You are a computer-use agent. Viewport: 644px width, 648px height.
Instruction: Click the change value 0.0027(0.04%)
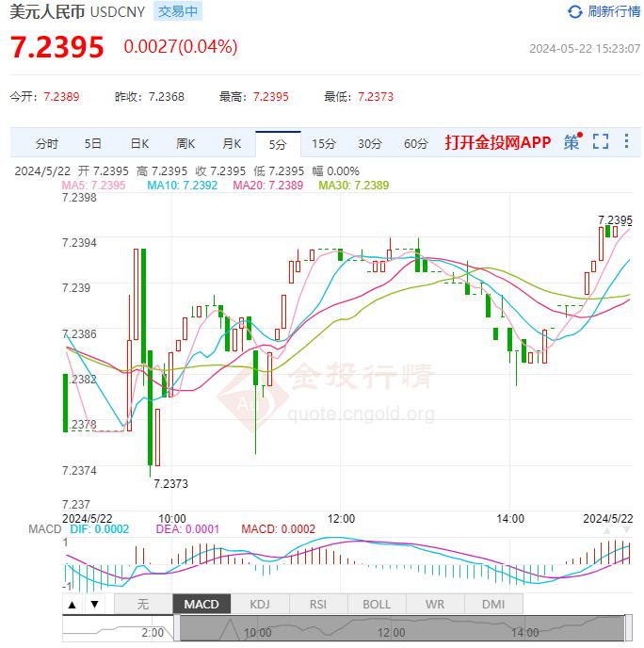[x=181, y=47]
